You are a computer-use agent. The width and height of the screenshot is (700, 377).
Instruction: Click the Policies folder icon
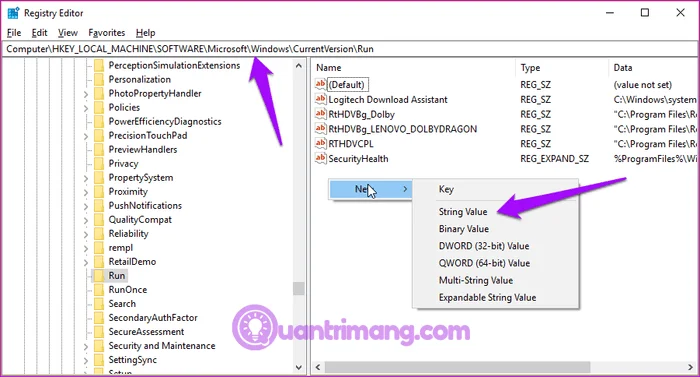[x=99, y=107]
